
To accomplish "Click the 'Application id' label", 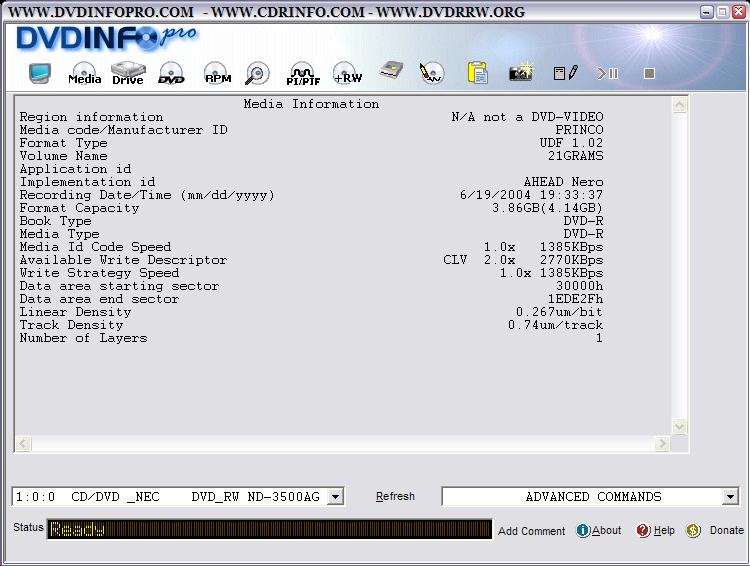I will [75, 169].
